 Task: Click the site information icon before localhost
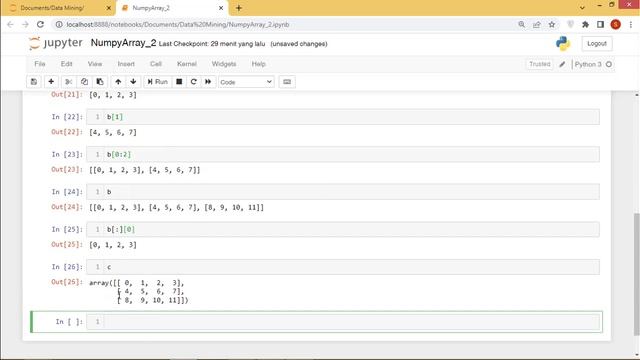(x=59, y=24)
